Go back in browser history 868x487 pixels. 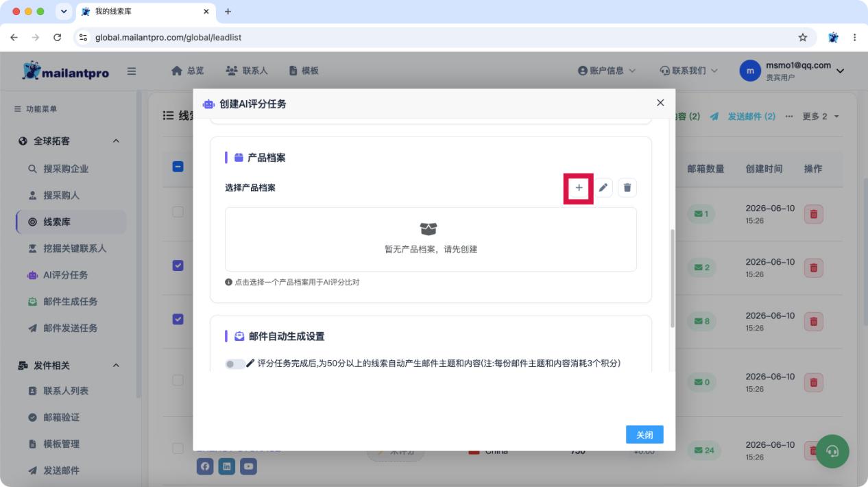click(x=14, y=38)
